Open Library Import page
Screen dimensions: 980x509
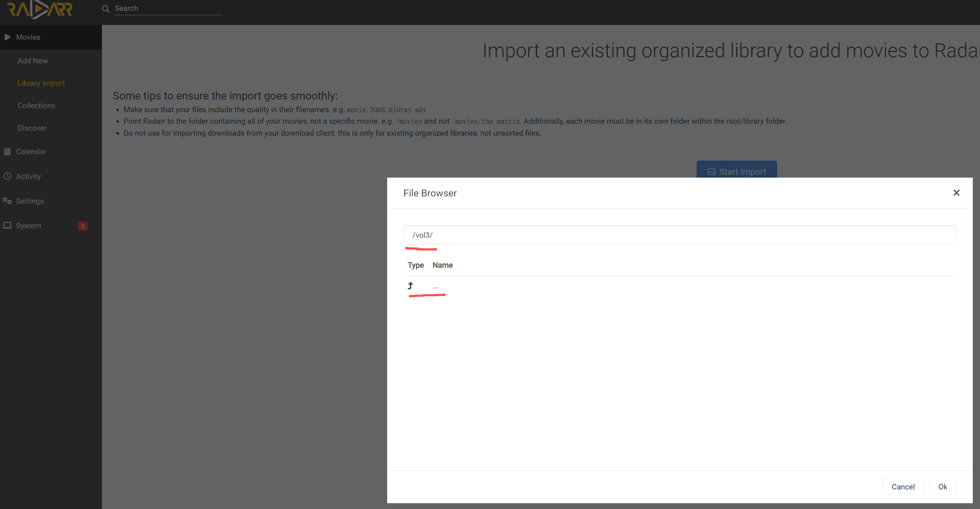(41, 83)
